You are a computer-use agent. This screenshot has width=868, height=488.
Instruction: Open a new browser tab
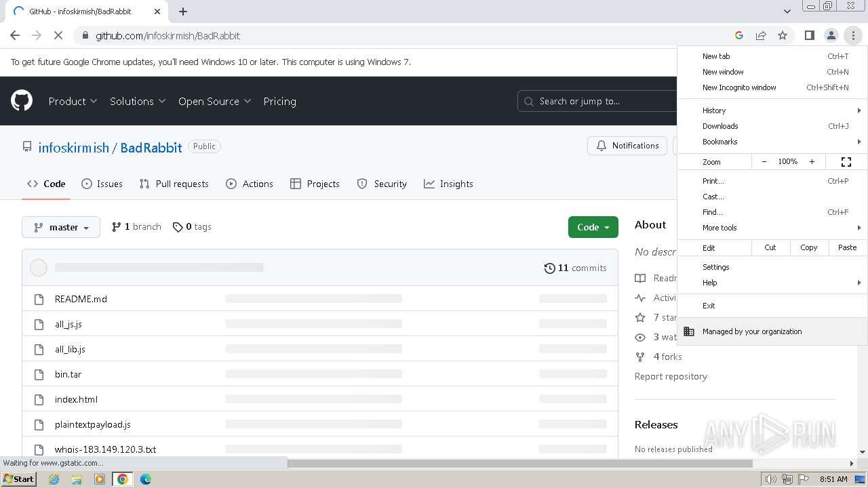(183, 12)
